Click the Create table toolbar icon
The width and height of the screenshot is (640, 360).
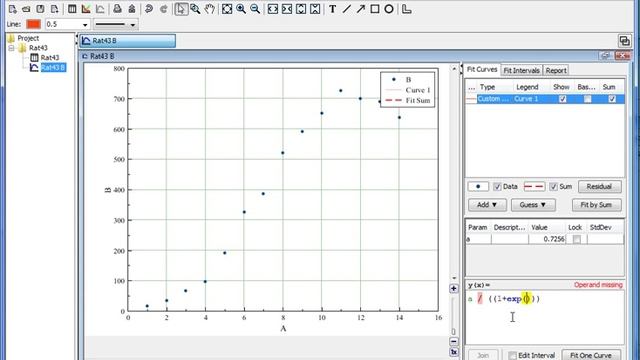pos(72,9)
